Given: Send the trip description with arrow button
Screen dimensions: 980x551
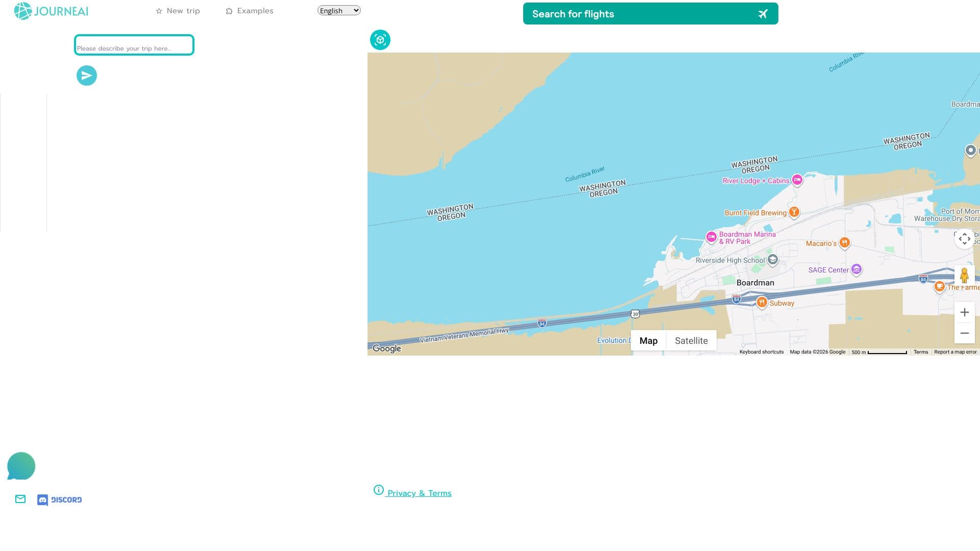Looking at the screenshot, I should [x=87, y=76].
